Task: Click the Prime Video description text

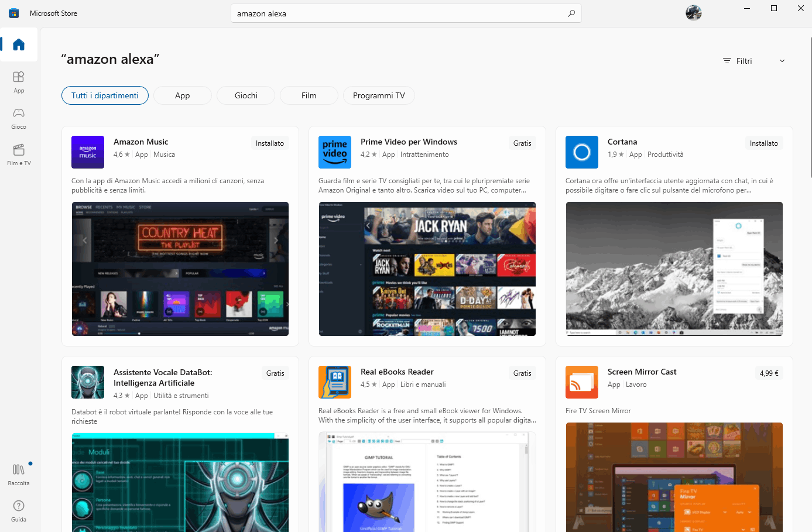Action: coord(424,186)
